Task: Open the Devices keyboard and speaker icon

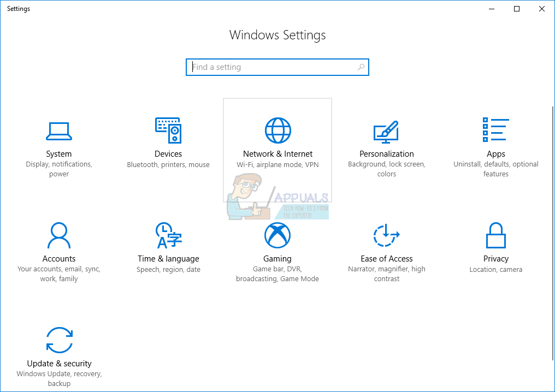Action: tap(168, 130)
